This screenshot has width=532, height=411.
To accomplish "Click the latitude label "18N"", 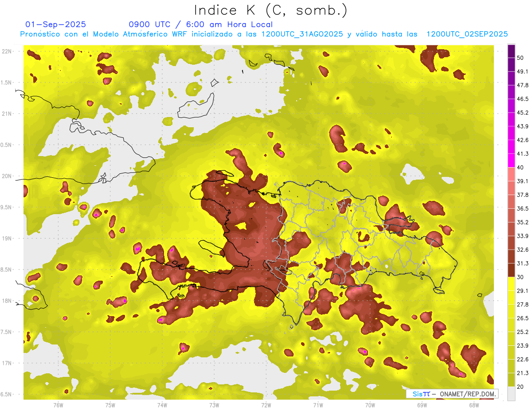I will pos(7,301).
